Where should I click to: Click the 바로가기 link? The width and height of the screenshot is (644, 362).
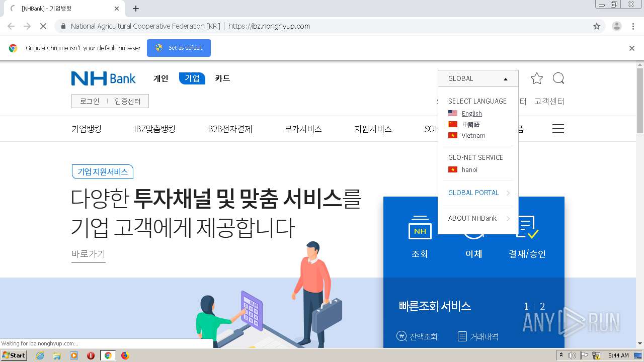pos(89,254)
